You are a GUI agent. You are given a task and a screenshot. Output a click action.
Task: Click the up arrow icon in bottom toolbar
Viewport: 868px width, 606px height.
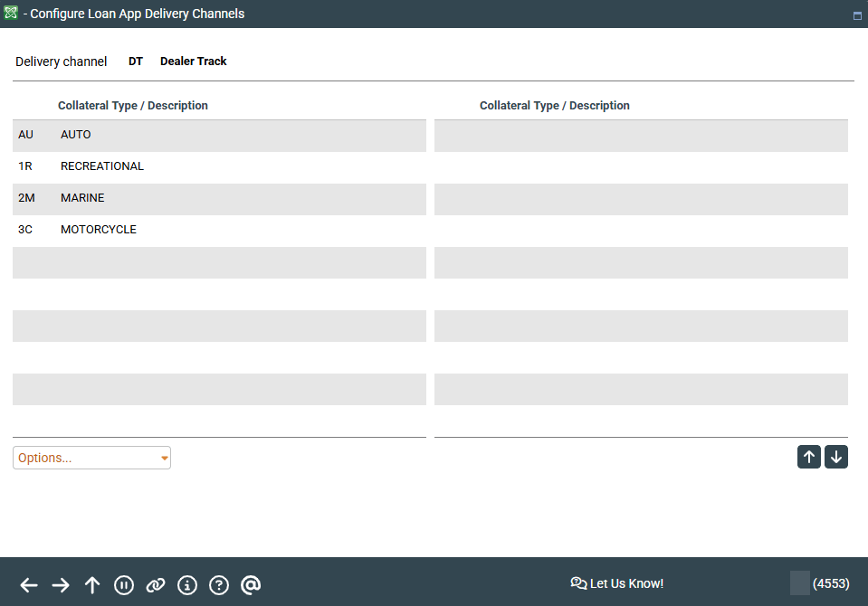pos(92,585)
